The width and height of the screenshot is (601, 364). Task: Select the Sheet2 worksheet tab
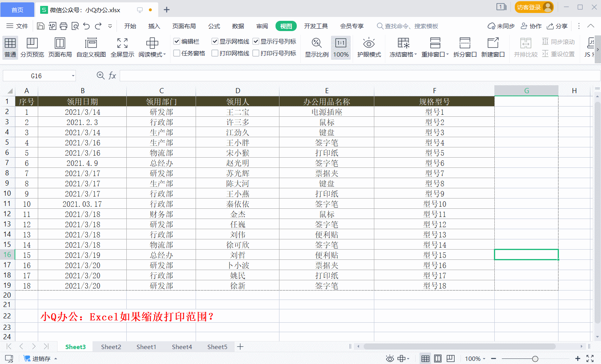(x=111, y=347)
